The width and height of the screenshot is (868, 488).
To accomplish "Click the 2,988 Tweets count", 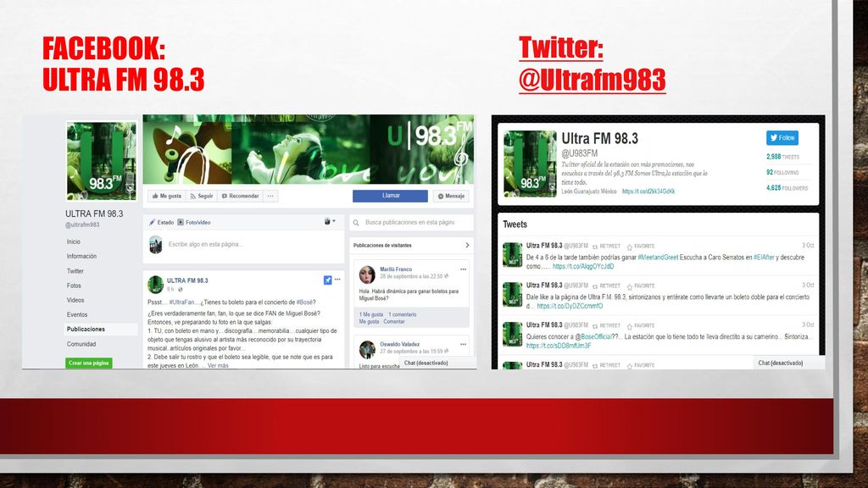I will [782, 157].
